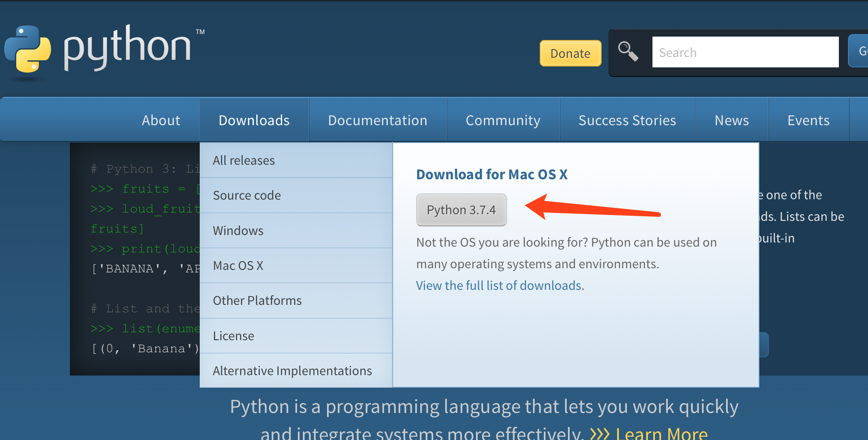Focus the Search input field

tap(745, 52)
